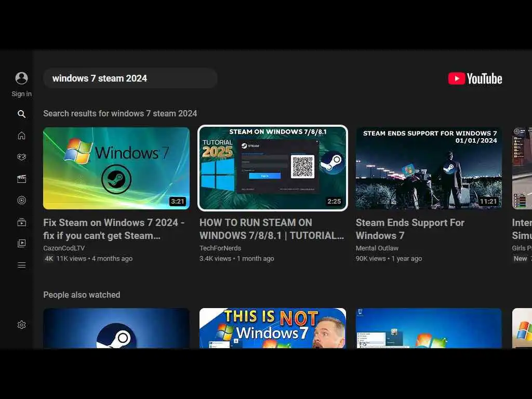Screen dimensions: 532x399
Task: Open 'THIS IS NOT Windows 7' thumbnail
Action: click(x=272, y=328)
